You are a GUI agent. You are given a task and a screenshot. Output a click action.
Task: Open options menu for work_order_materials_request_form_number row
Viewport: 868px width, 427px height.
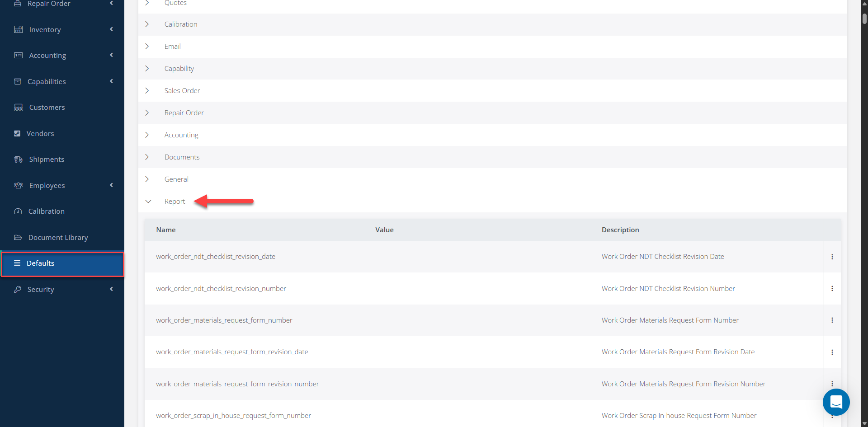coord(832,320)
